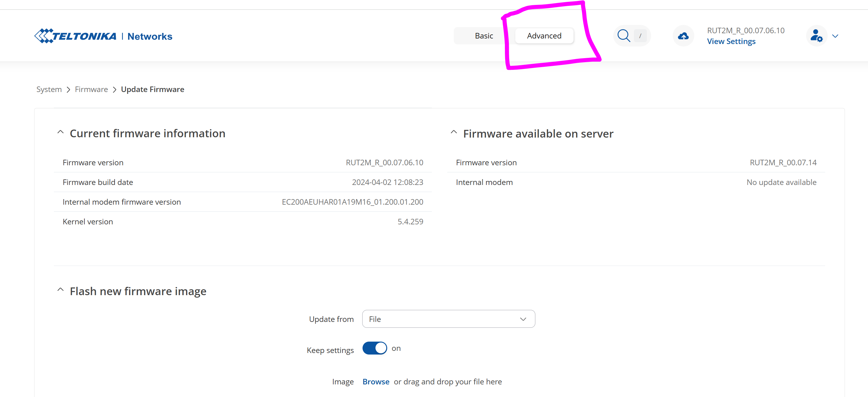
Task: Open the Update from File dropdown
Action: coord(448,319)
